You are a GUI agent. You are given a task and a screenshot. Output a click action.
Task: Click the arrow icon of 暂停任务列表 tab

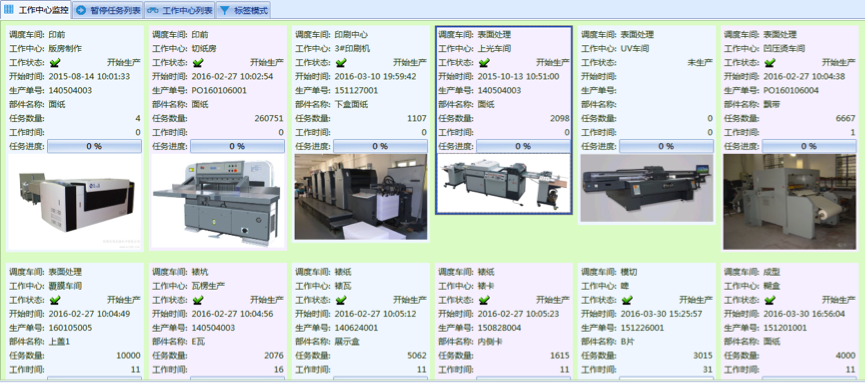(x=81, y=10)
